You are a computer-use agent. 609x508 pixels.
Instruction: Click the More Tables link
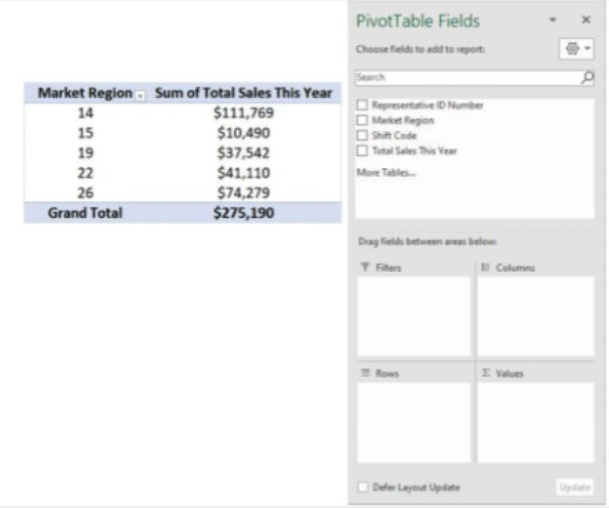coord(386,173)
